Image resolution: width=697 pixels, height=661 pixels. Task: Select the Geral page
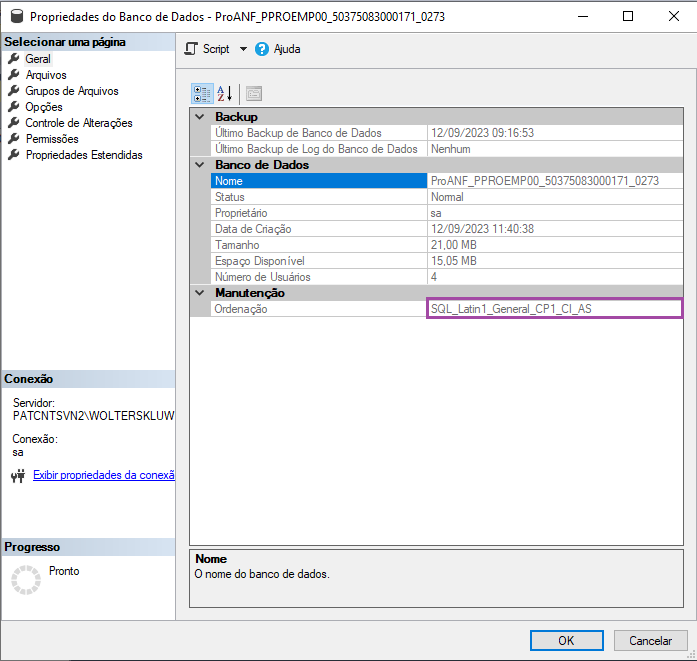[38, 59]
